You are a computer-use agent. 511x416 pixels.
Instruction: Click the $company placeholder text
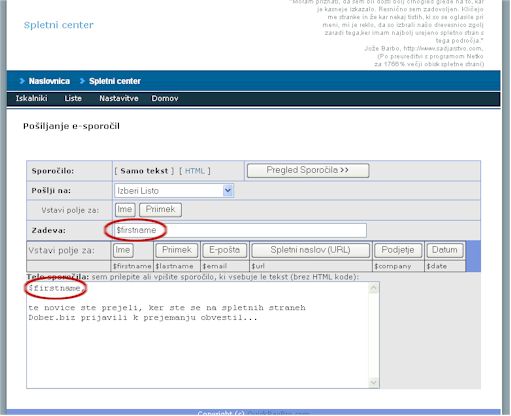pos(393,266)
